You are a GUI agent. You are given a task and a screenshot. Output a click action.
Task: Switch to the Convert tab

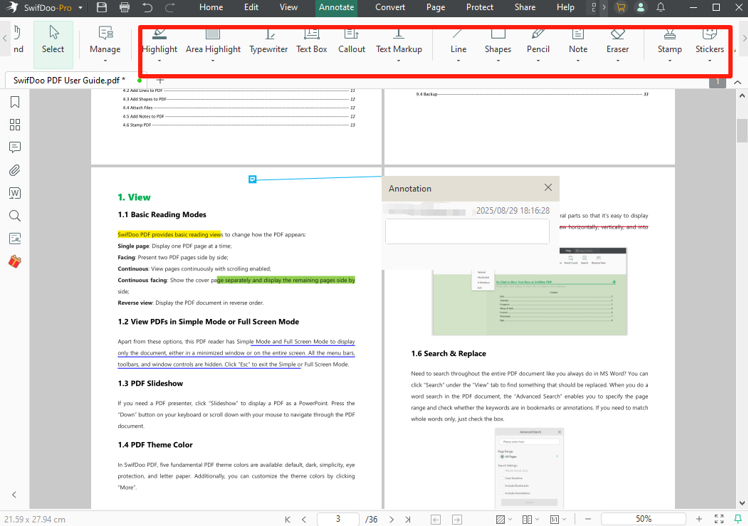pos(390,7)
